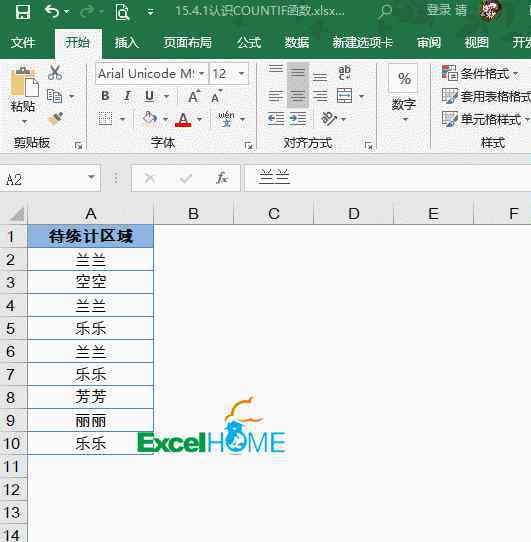The image size is (531, 542).
Task: Select column A header
Action: pos(91,214)
